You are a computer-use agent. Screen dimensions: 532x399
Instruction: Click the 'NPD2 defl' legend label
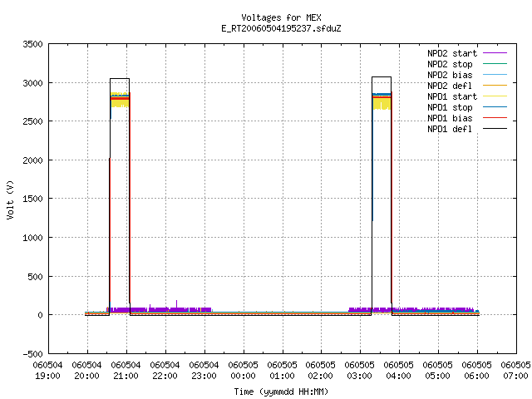pos(450,86)
